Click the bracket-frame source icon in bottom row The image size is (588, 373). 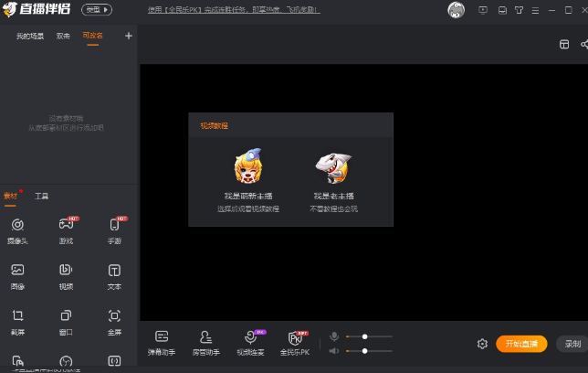pos(114,361)
